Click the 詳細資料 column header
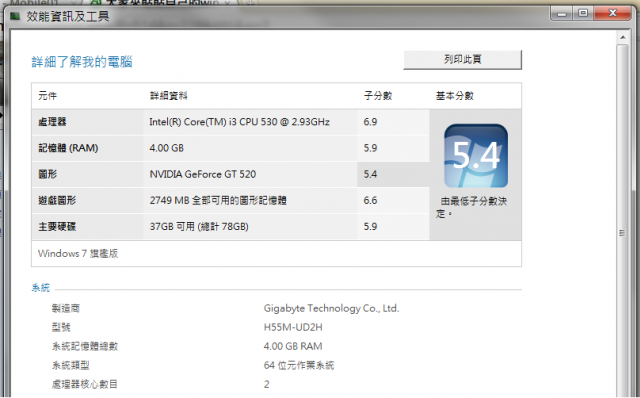Image resolution: width=640 pixels, height=398 pixels. pyautogui.click(x=168, y=96)
